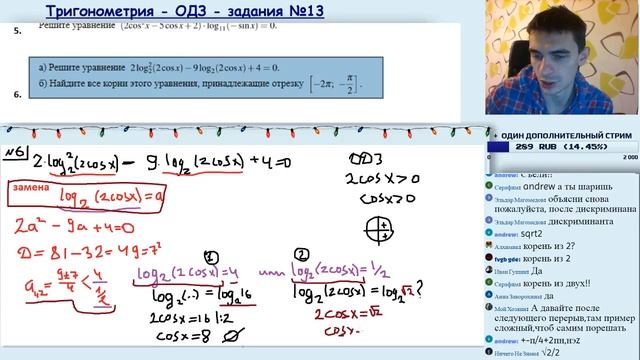The height and width of the screenshot is (360, 640).
Task: Click the handwritten '№6' label on whiteboard
Action: click(15, 154)
